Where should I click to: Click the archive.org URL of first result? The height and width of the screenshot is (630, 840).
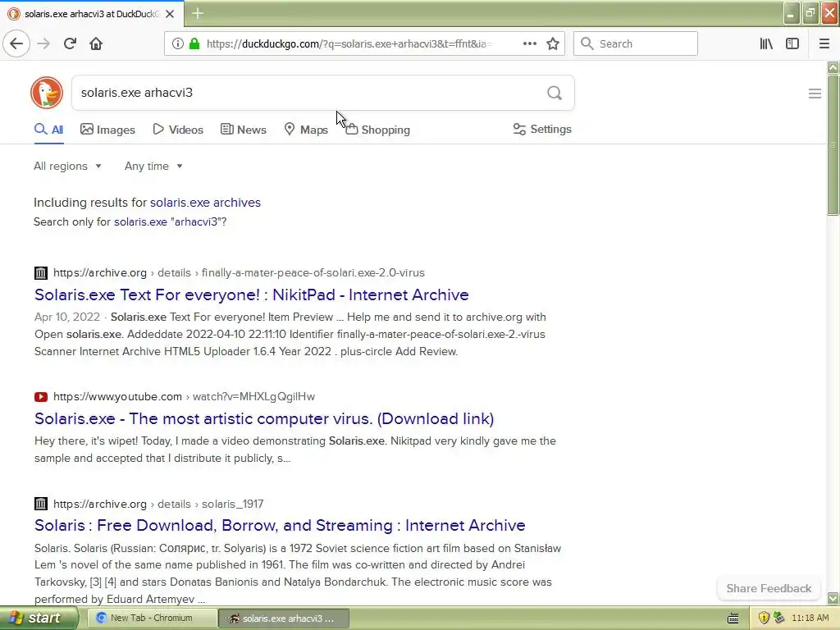239,272
